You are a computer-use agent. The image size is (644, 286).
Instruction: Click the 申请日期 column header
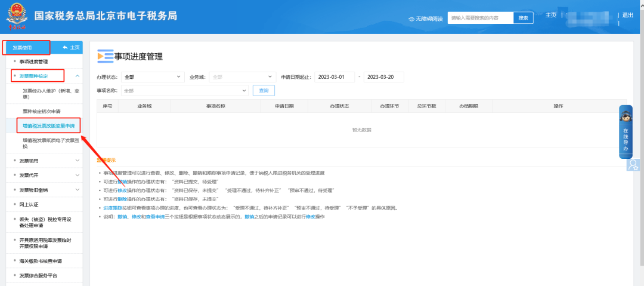284,106
